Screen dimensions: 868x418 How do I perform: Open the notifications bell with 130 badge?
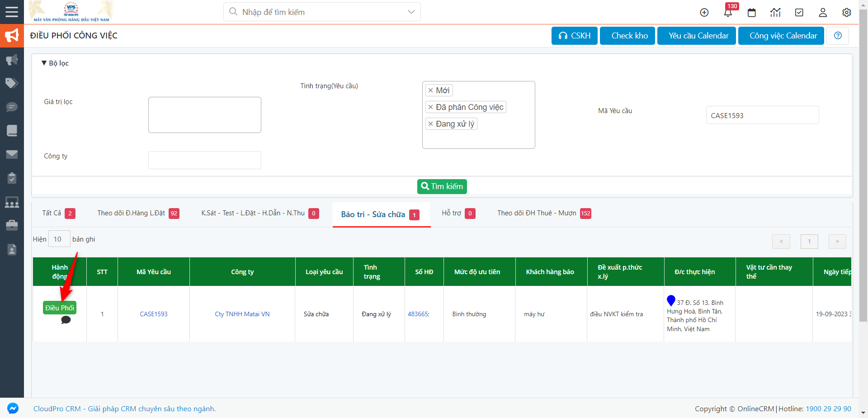(728, 12)
